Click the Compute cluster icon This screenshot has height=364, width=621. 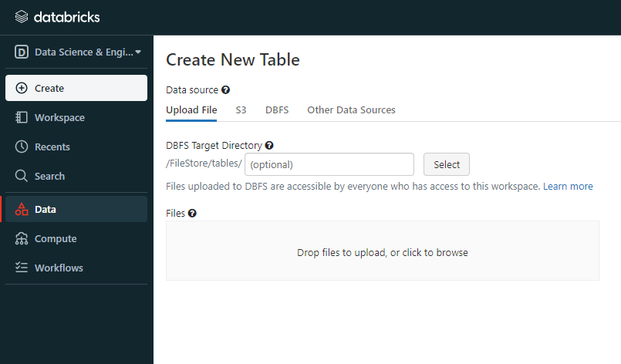(22, 238)
